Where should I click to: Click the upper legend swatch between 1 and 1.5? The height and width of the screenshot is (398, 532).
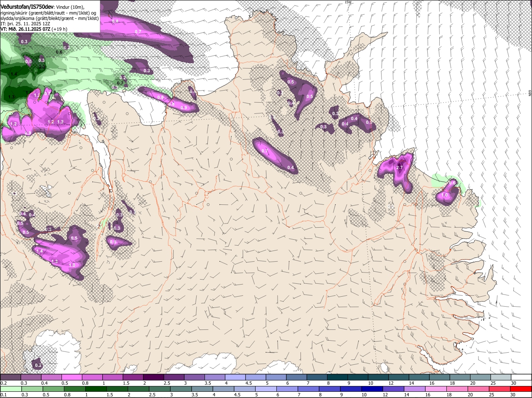point(113,377)
